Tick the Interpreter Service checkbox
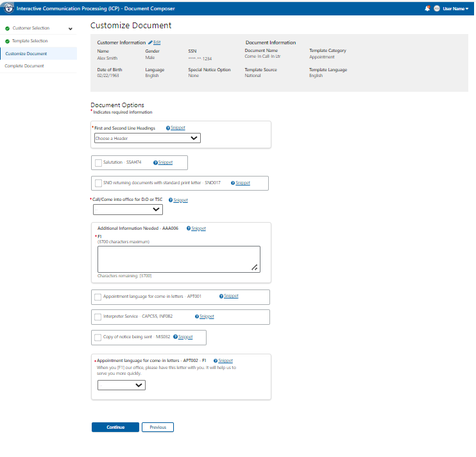The image size is (476, 457). 98,317
